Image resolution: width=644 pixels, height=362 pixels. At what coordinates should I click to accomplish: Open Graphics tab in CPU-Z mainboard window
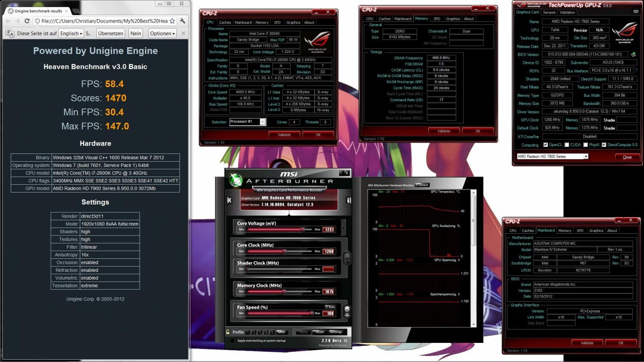click(x=596, y=231)
